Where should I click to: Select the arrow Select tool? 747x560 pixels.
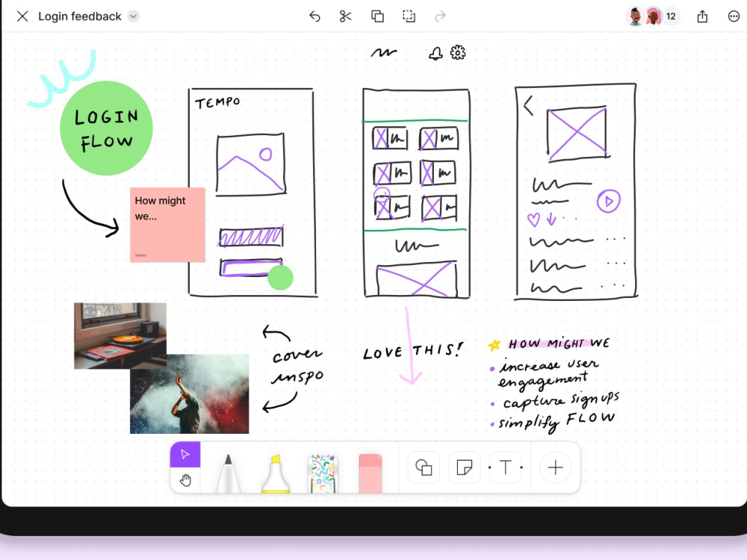coord(185,454)
